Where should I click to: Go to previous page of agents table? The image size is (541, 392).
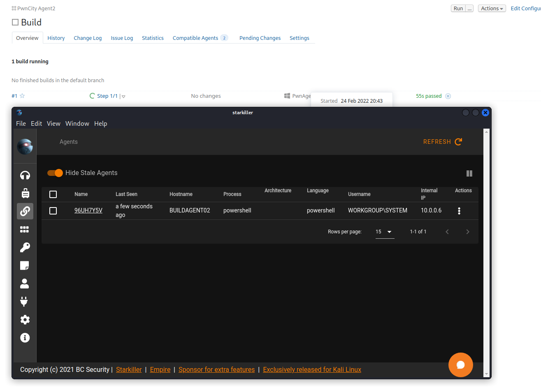tap(447, 232)
